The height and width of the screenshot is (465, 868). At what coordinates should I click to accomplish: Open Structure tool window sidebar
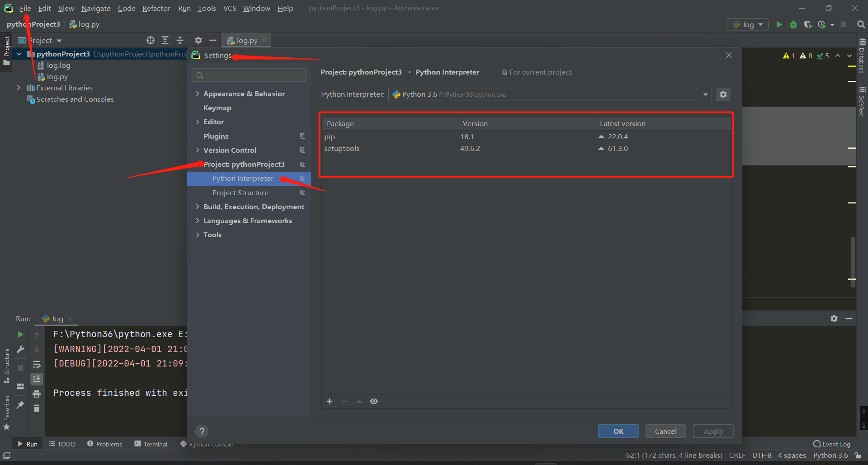(7, 366)
